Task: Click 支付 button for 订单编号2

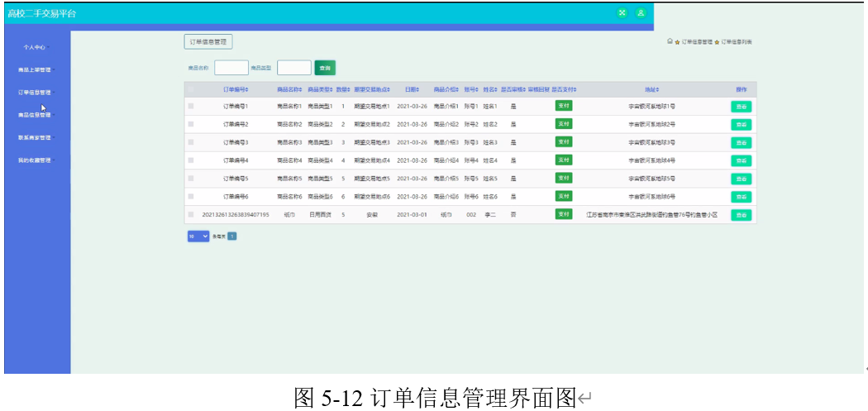Action: pyautogui.click(x=564, y=123)
